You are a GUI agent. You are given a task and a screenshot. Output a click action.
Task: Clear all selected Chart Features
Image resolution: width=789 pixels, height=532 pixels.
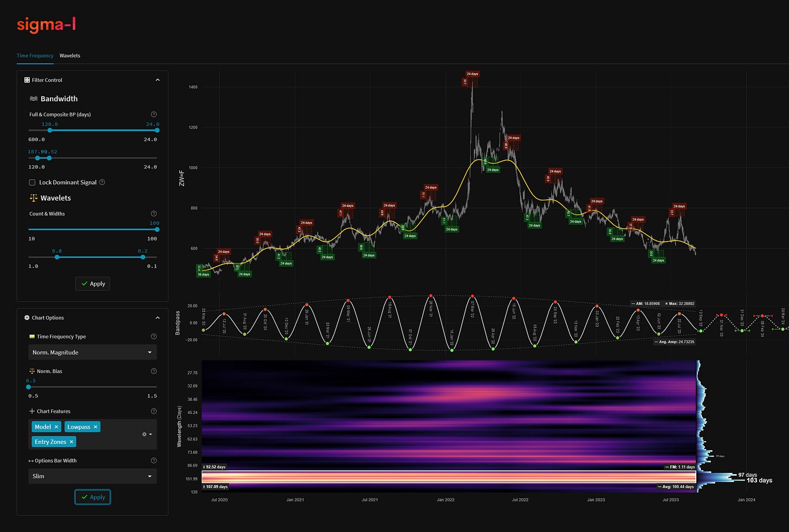[144, 434]
